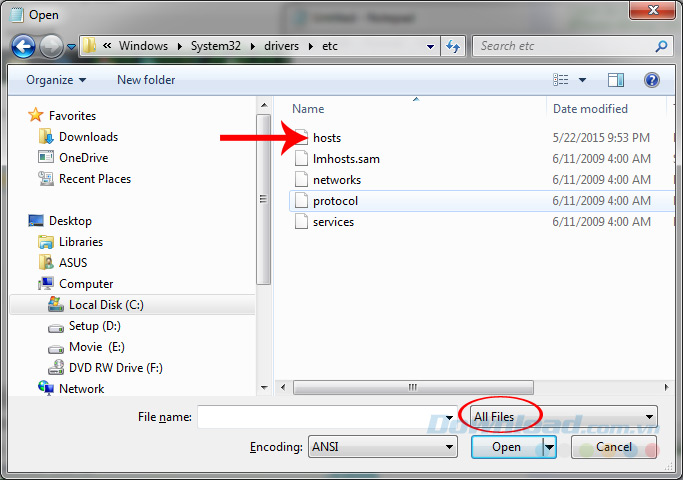Click the Open button

507,447
